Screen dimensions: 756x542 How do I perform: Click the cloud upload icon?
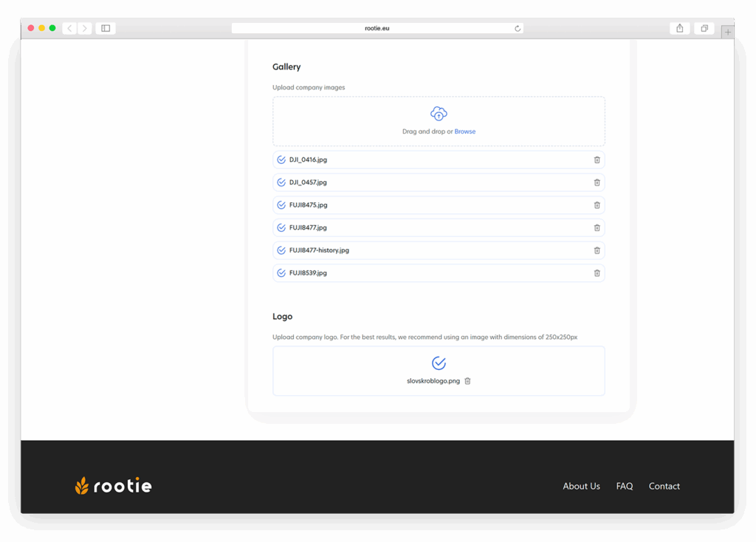pyautogui.click(x=439, y=114)
